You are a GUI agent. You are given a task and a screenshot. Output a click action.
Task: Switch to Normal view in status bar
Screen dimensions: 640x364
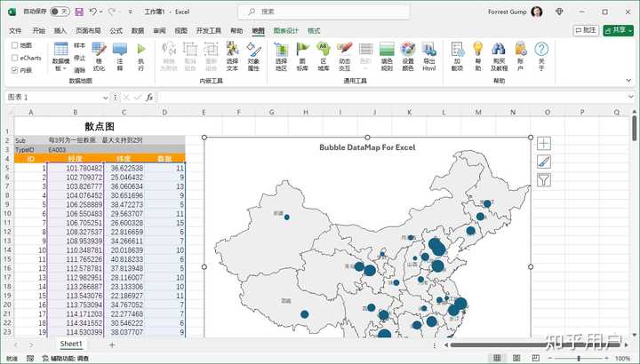[x=497, y=358]
